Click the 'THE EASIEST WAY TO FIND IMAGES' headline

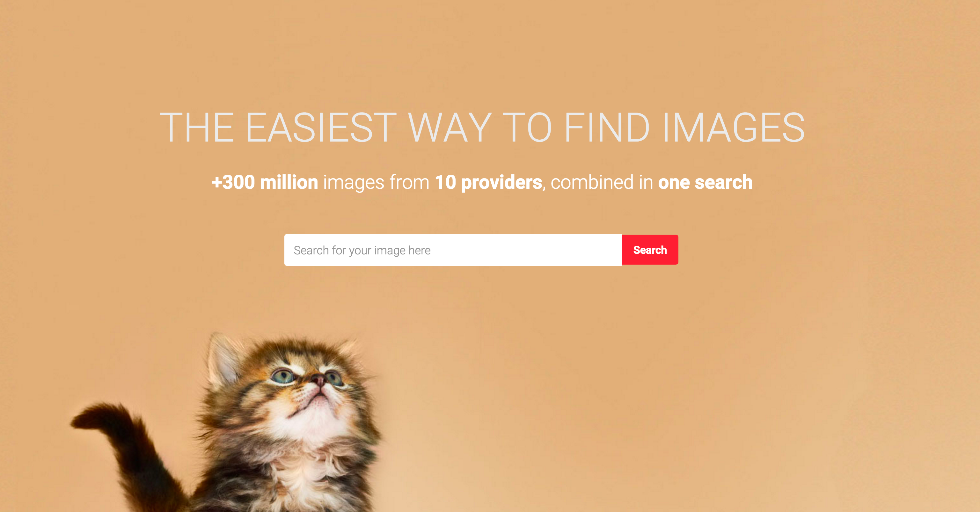(x=482, y=128)
